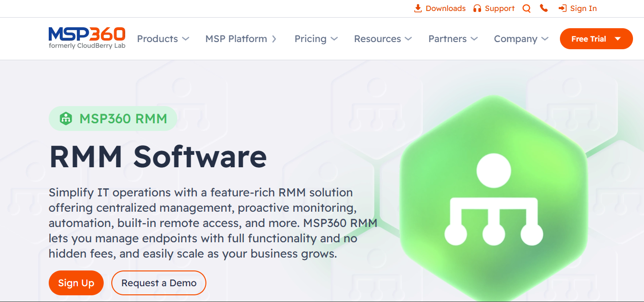Viewport: 644px width, 302px height.
Task: Click the sign-in arrow icon beside Sign In
Action: pyautogui.click(x=562, y=8)
